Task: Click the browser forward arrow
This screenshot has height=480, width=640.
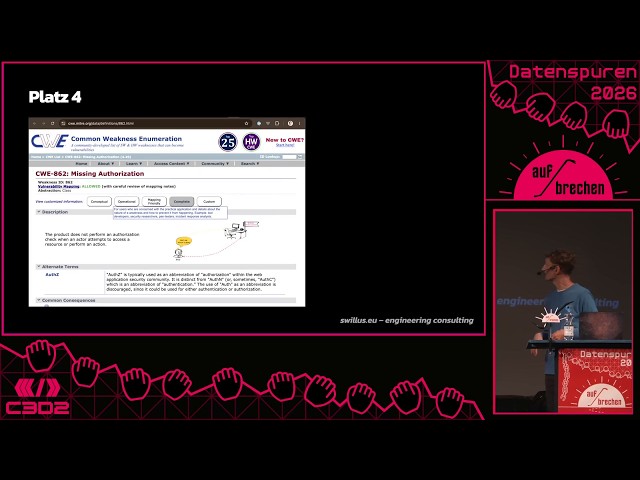Action: (43, 123)
